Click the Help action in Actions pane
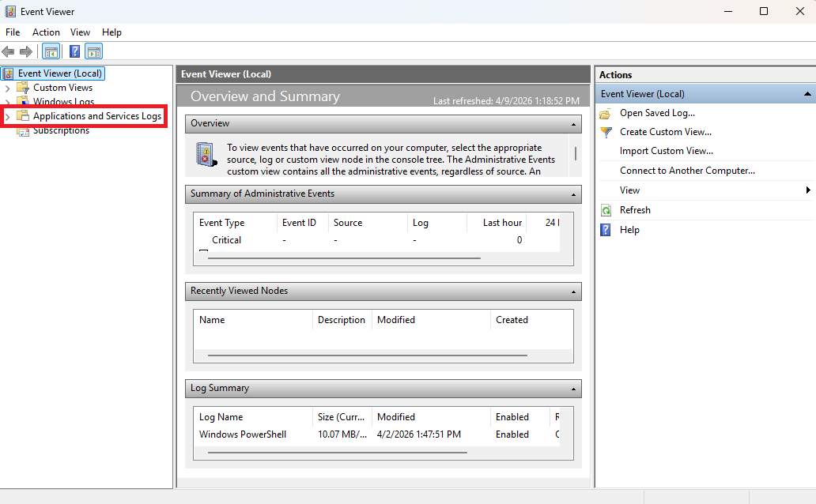Image resolution: width=816 pixels, height=504 pixels. click(629, 230)
